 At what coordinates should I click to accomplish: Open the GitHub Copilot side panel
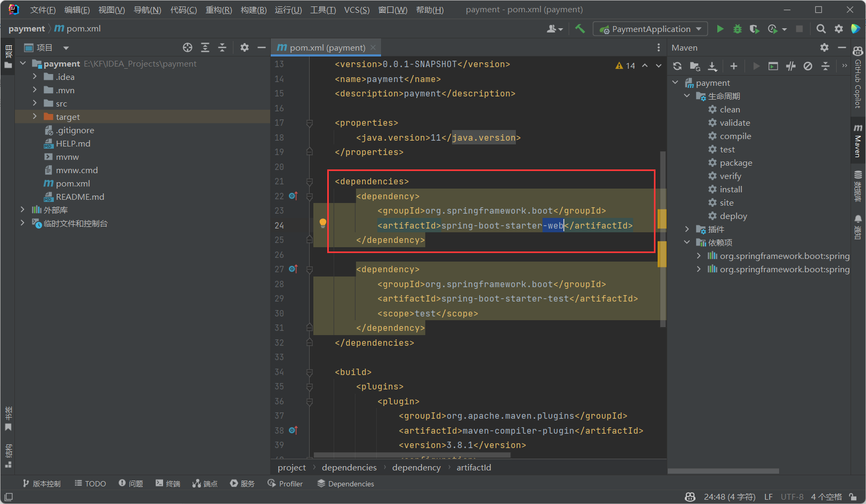click(x=857, y=78)
